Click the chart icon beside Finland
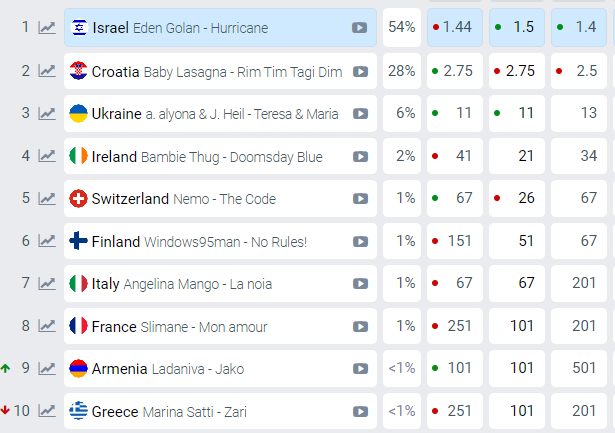Image resolution: width=615 pixels, height=433 pixels. click(x=47, y=241)
